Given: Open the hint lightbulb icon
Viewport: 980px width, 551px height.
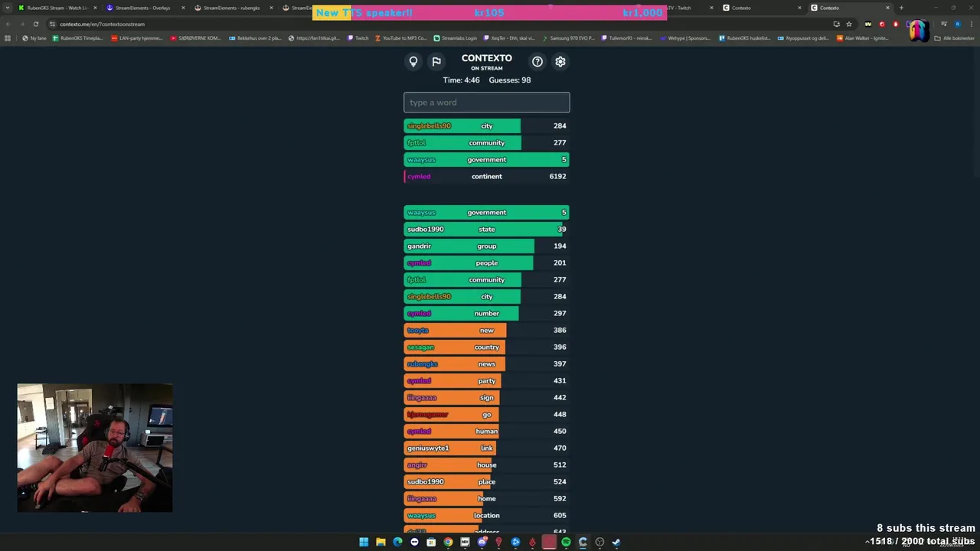Looking at the screenshot, I should [413, 61].
